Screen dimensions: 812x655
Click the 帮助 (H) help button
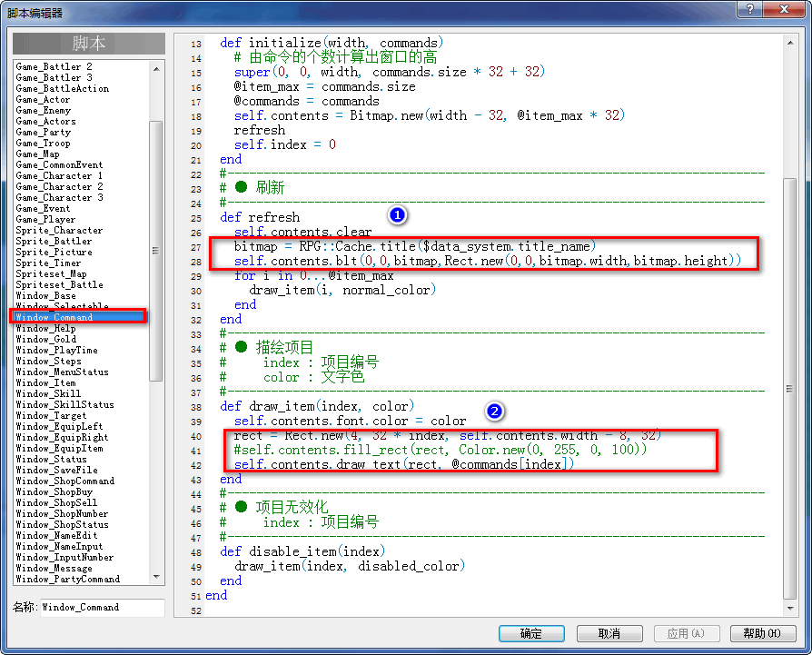(762, 633)
